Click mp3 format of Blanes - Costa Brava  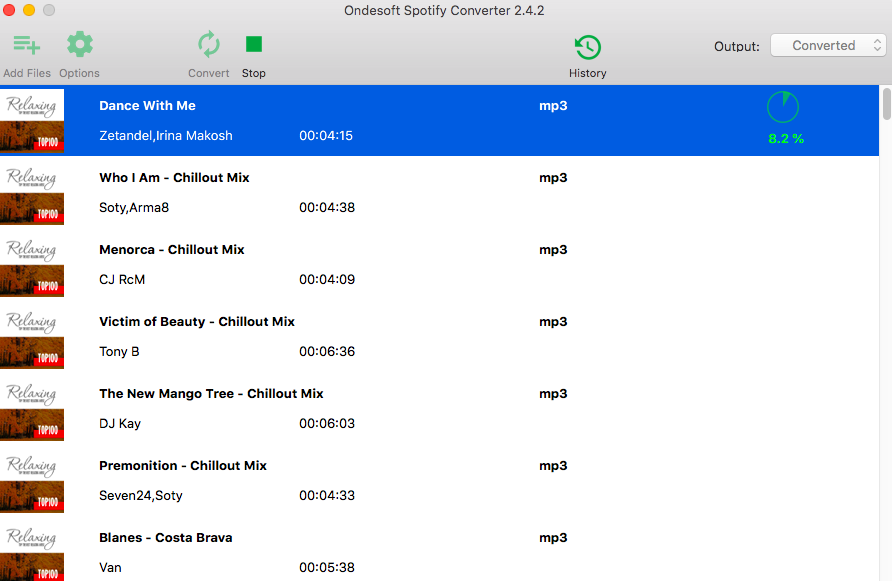(553, 538)
